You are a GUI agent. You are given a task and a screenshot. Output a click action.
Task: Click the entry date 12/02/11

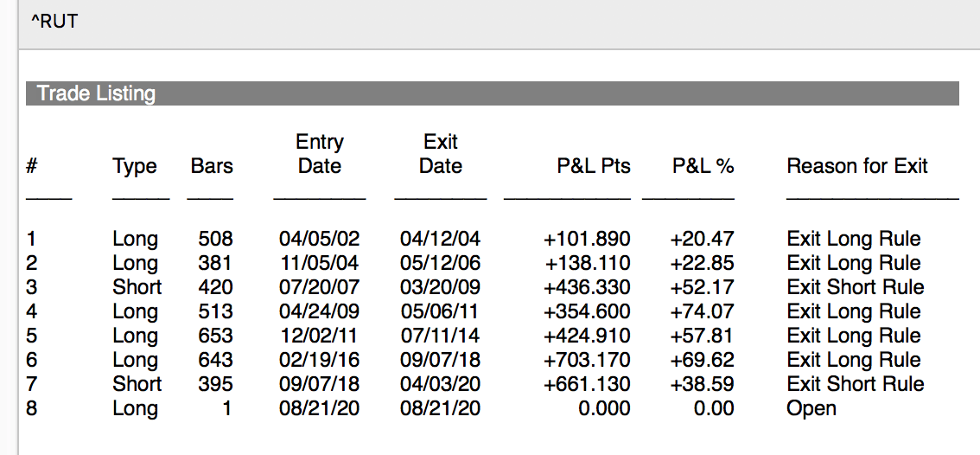(x=320, y=336)
